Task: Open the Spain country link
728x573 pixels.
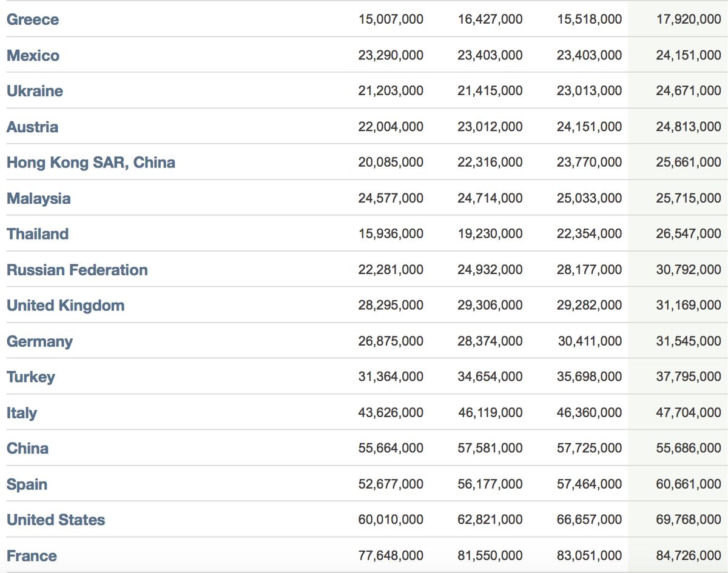Action: (27, 484)
